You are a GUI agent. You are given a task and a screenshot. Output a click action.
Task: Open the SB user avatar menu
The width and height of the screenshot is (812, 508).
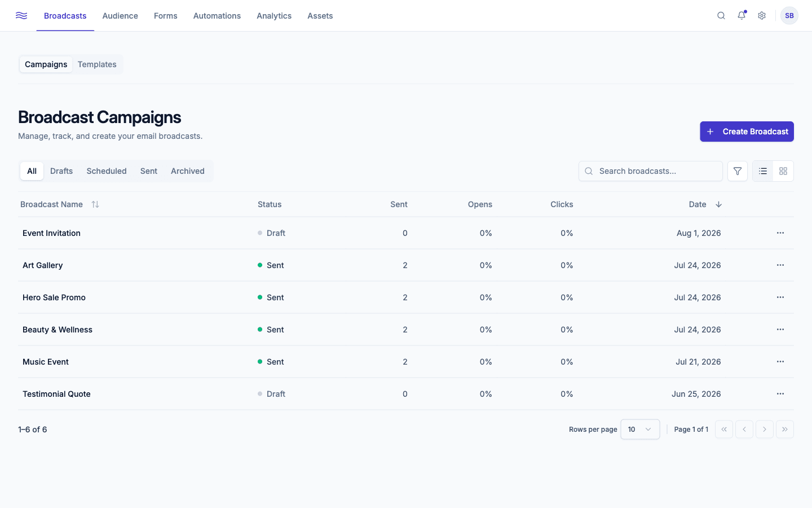pyautogui.click(x=789, y=16)
